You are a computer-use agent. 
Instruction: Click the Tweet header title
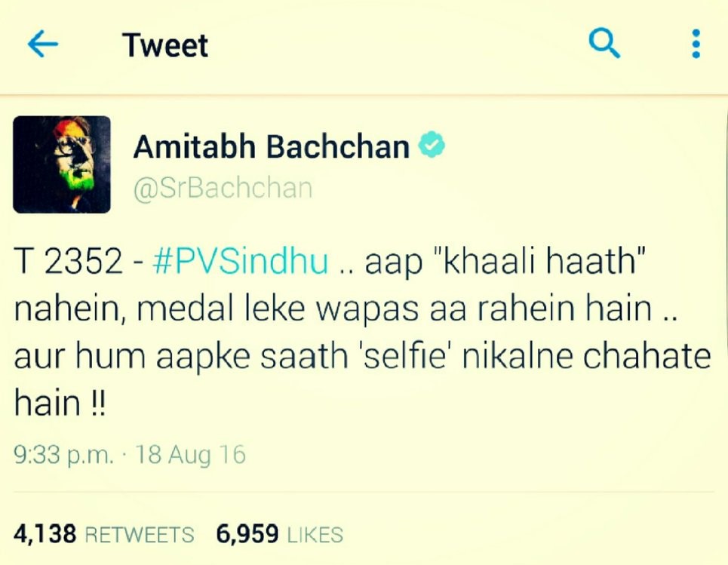[165, 45]
